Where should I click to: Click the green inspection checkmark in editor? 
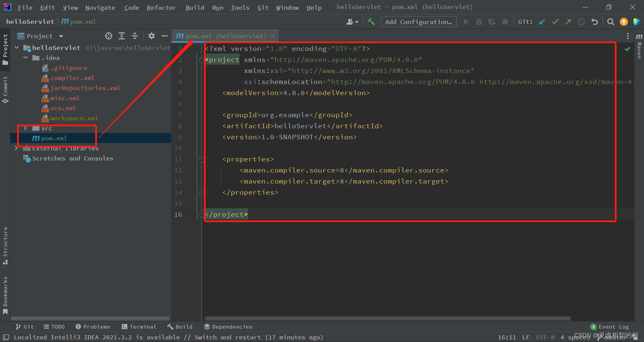pos(627,49)
